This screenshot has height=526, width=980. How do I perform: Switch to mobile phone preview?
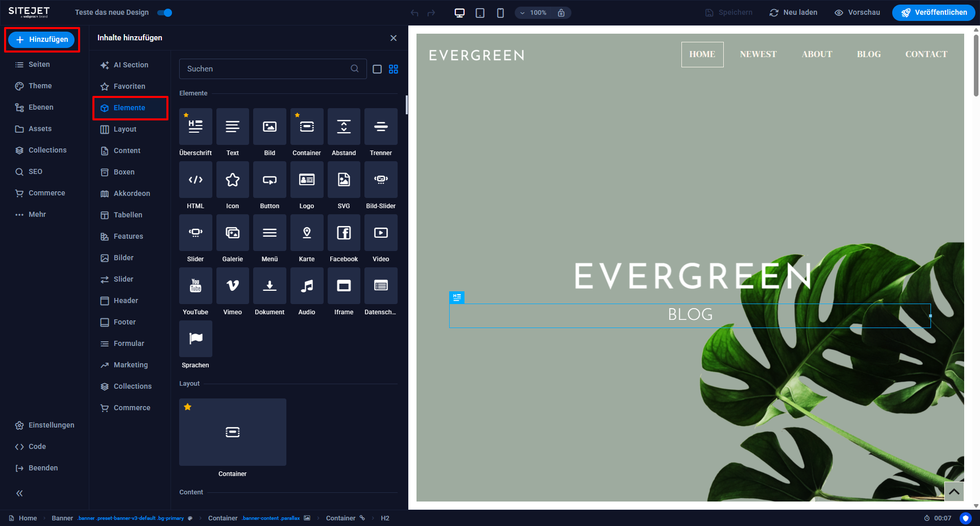coord(500,13)
